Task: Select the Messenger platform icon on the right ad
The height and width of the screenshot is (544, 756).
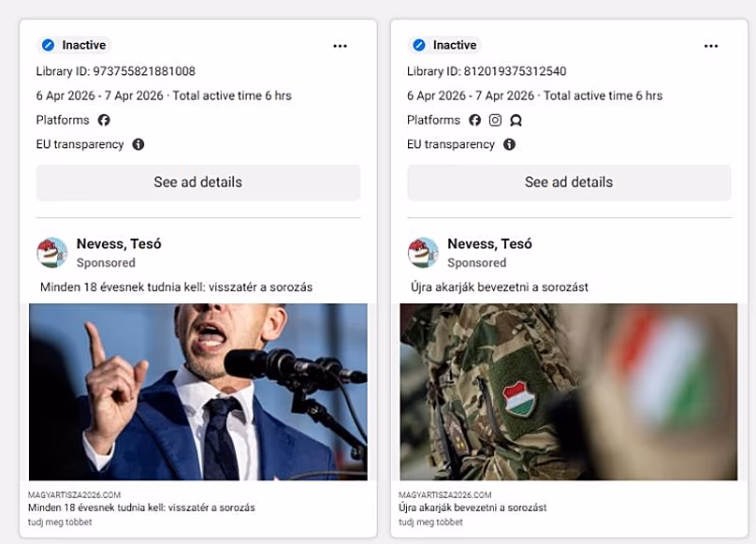Action: coord(517,120)
